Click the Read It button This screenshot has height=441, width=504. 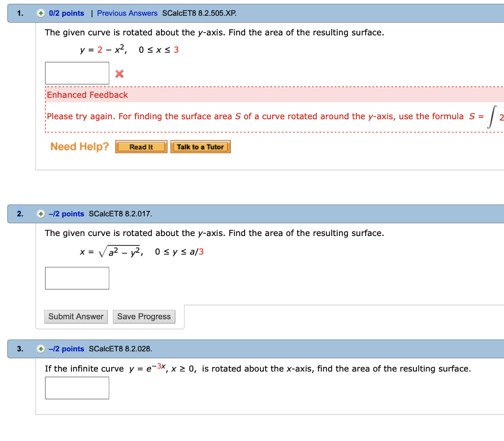(141, 146)
